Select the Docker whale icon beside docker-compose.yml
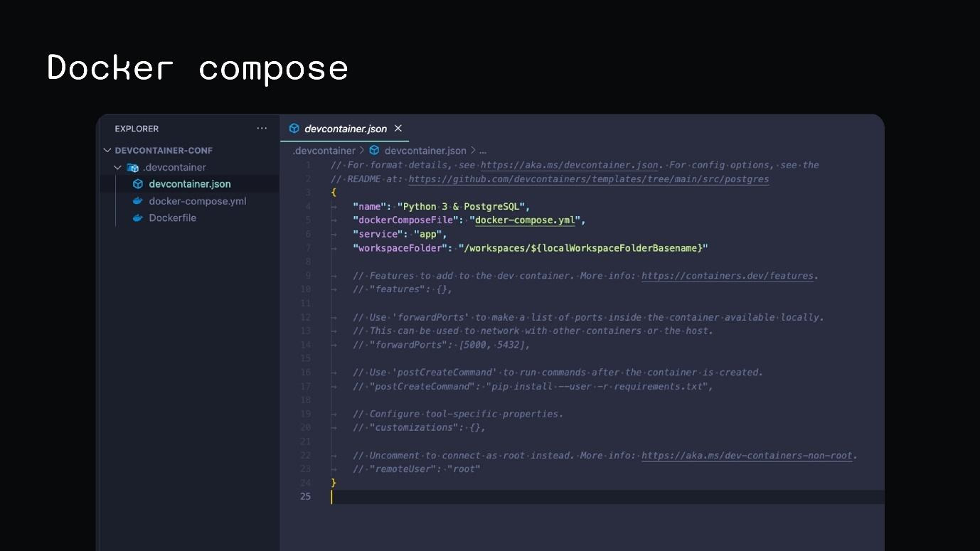The width and height of the screenshot is (980, 551). [x=138, y=200]
